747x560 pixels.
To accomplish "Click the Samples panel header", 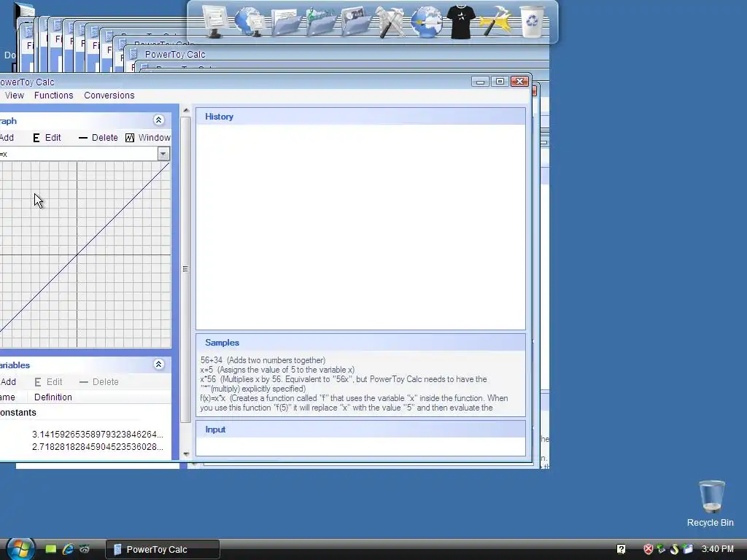I will [360, 343].
